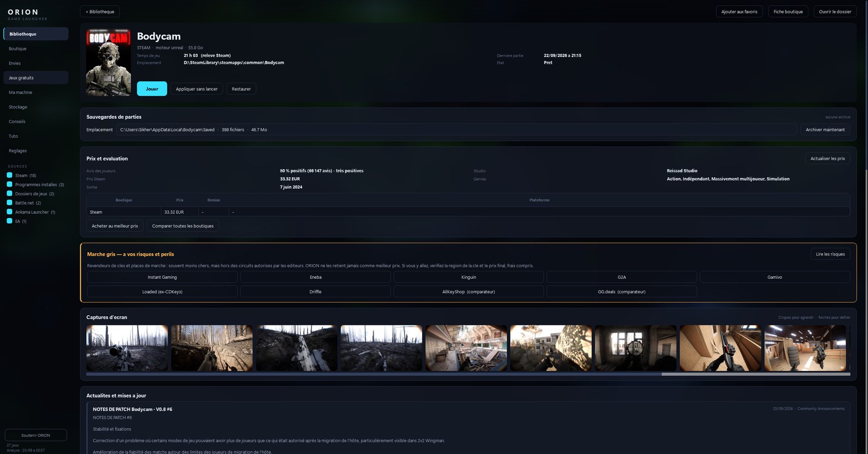Click the ORION Game Launcher logo
This screenshot has width=868, height=454.
tap(27, 14)
